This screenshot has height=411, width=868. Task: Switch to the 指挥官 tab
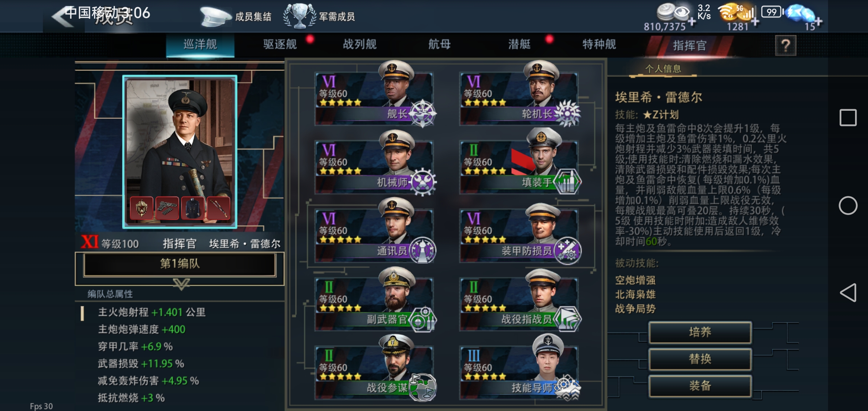tap(689, 46)
